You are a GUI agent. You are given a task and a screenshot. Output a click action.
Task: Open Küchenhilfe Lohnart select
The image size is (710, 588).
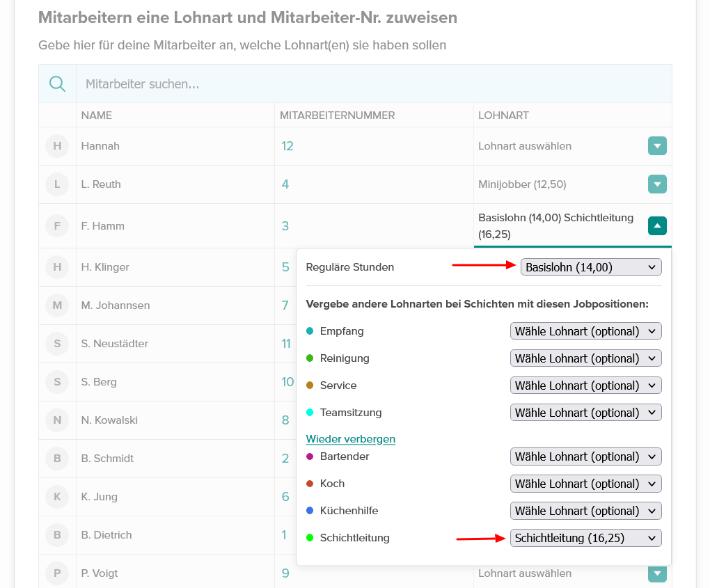(x=586, y=511)
